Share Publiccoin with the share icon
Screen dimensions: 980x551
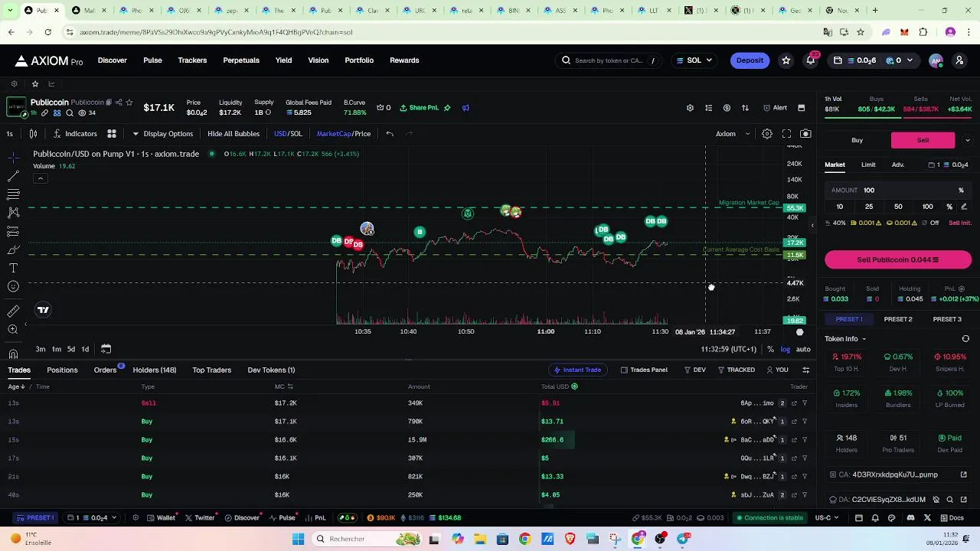point(119,103)
